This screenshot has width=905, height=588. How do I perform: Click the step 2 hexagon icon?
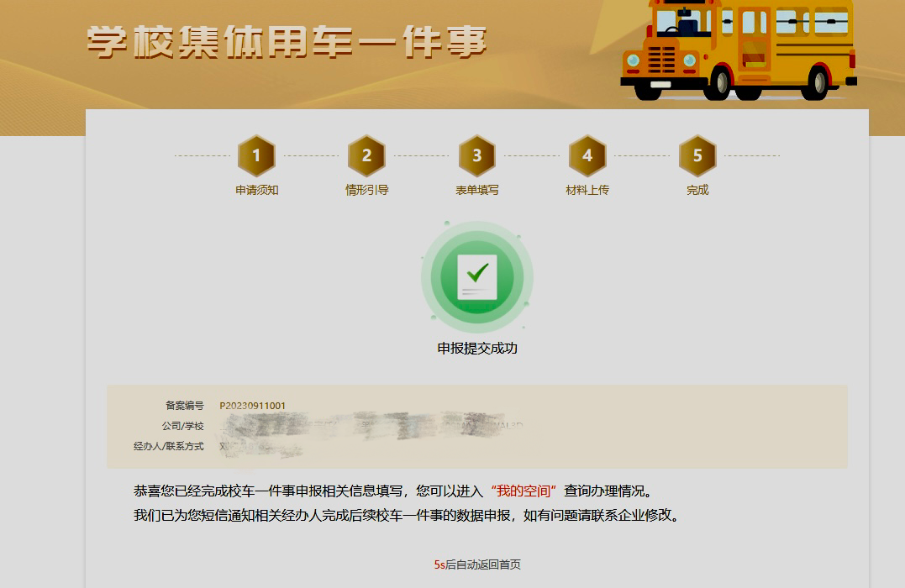click(x=366, y=155)
